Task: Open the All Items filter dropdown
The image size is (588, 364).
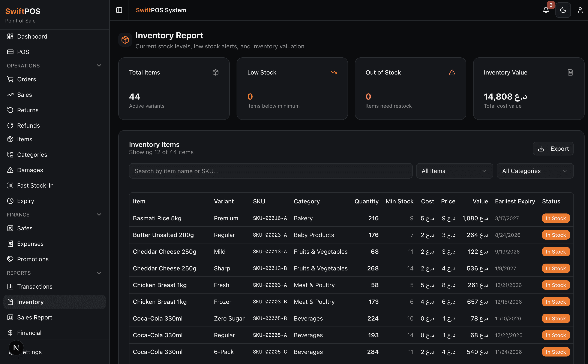Action: point(454,171)
